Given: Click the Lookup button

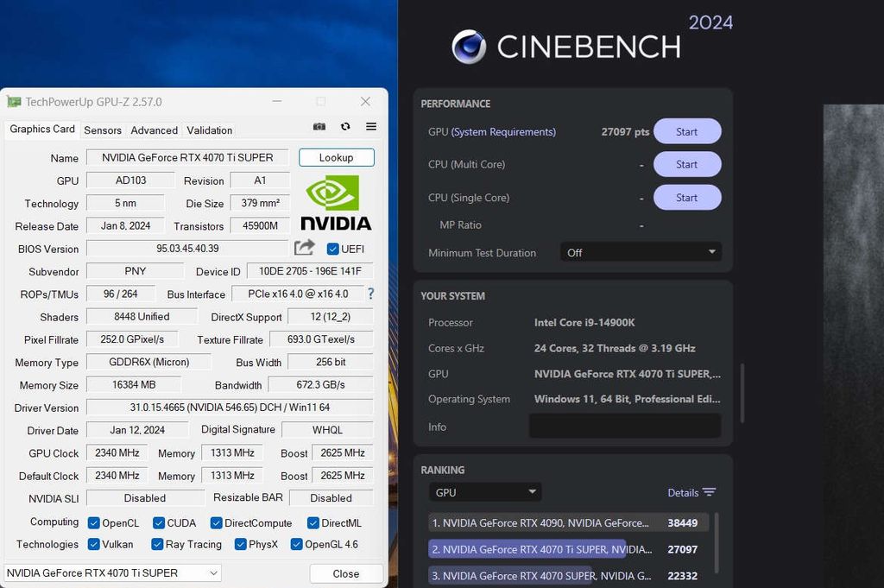Looking at the screenshot, I should 336,157.
